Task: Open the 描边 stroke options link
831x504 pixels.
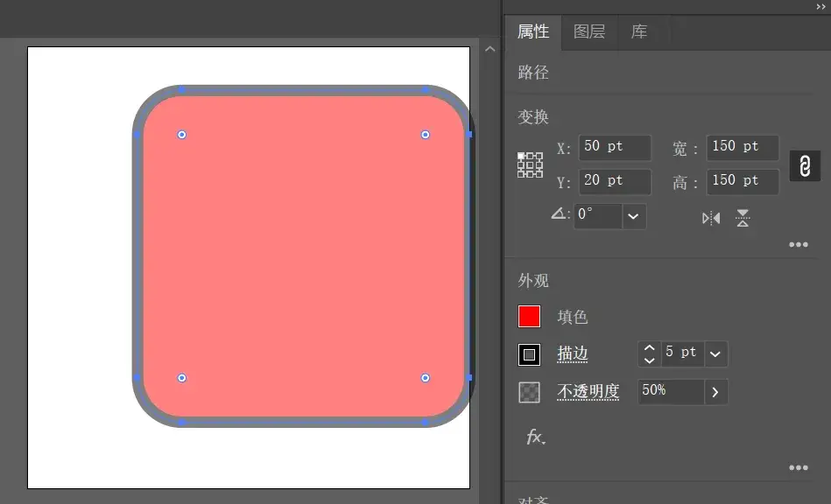Action: coord(573,353)
